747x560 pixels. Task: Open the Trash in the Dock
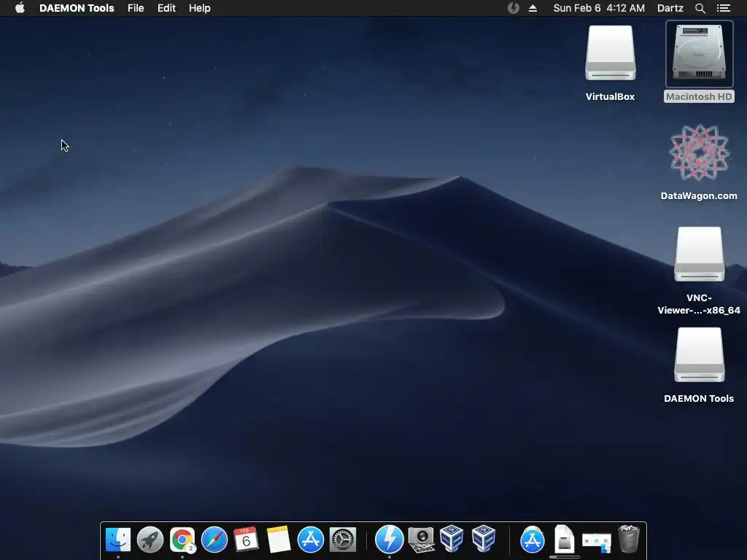(x=629, y=539)
